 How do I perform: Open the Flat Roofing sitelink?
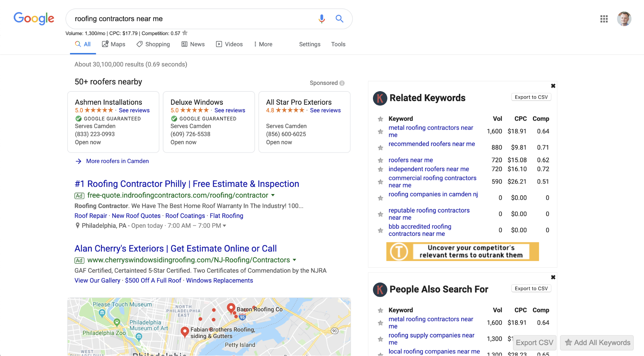click(226, 216)
